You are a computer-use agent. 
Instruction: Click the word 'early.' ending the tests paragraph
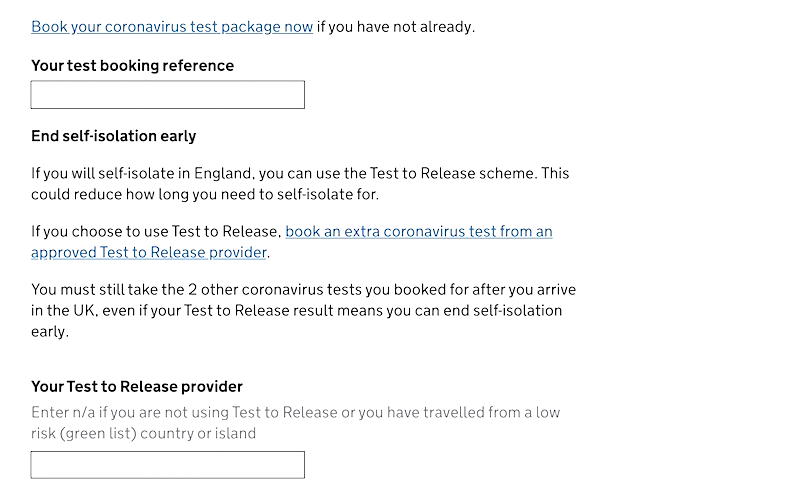coord(50,331)
